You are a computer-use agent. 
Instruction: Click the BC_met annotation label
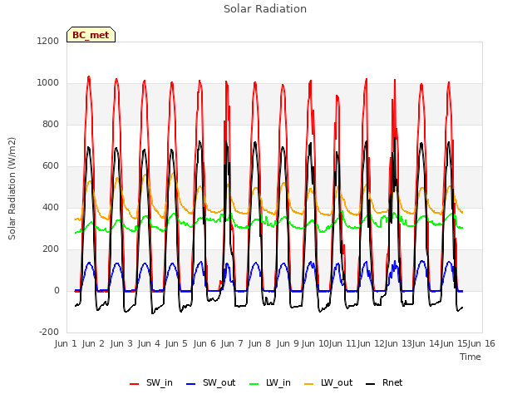tap(91, 35)
